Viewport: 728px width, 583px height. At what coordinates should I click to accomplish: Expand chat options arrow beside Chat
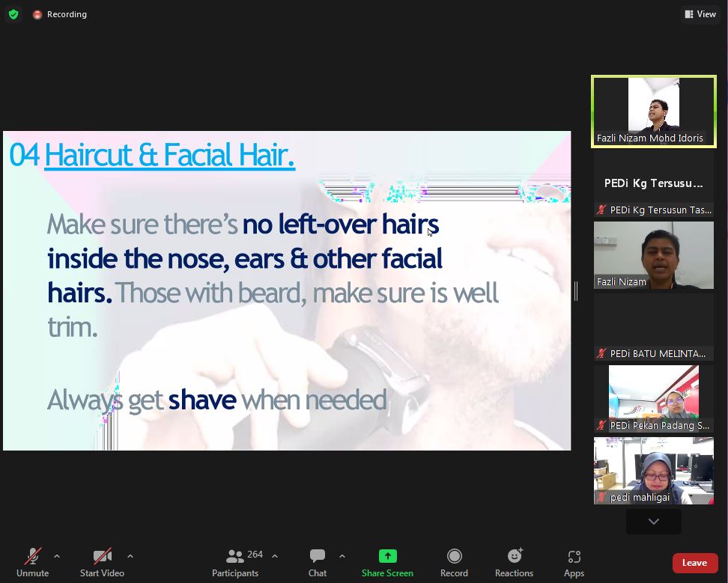pos(342,556)
